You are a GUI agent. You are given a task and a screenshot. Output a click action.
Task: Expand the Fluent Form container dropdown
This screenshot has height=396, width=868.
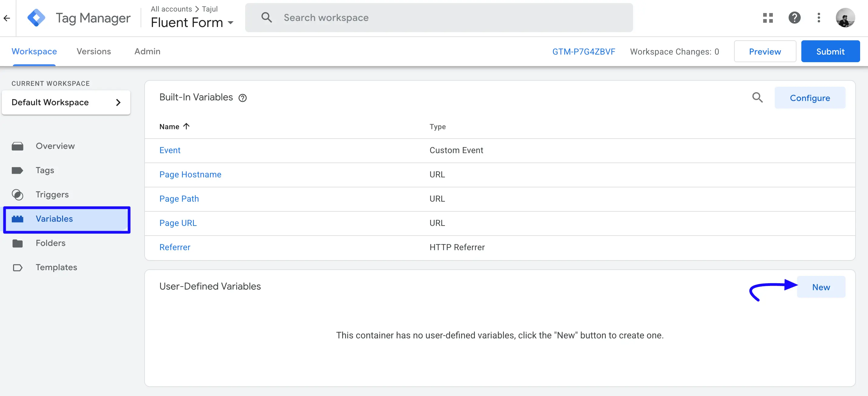[x=230, y=22]
